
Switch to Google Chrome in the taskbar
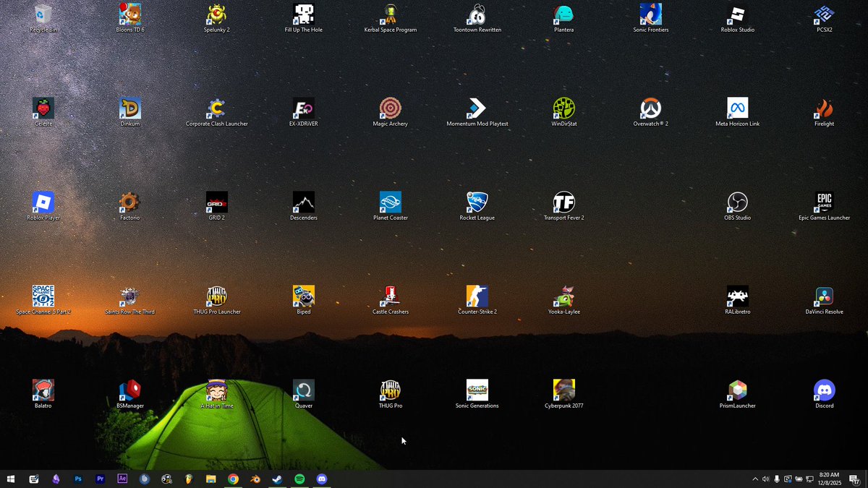(233, 479)
